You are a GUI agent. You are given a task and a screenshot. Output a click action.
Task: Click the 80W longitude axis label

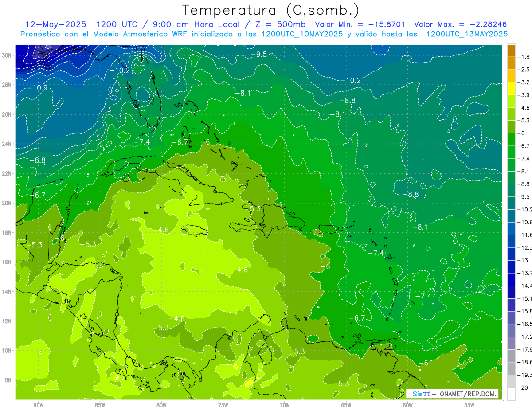coord(161,405)
